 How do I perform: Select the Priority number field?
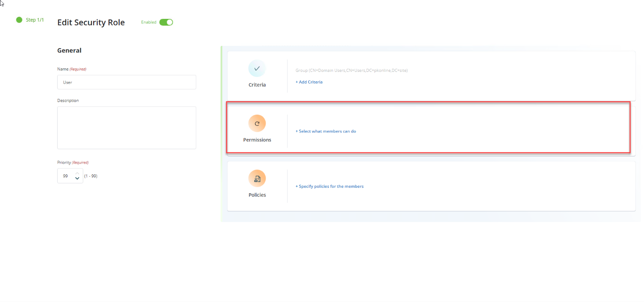click(x=67, y=176)
